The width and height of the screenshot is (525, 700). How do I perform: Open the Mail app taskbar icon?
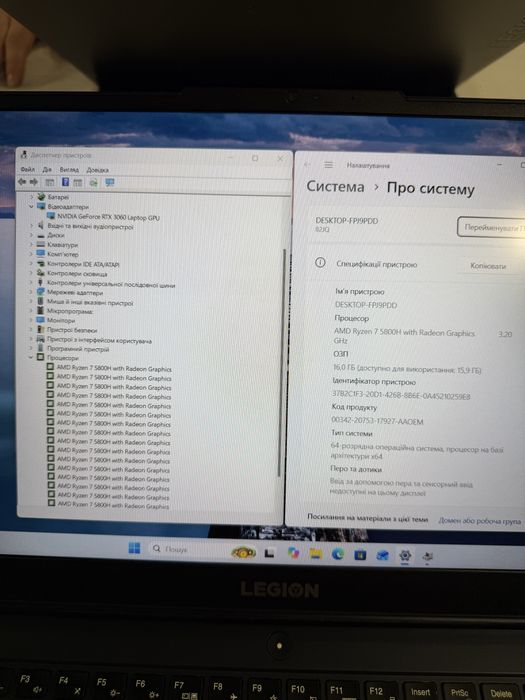383,555
